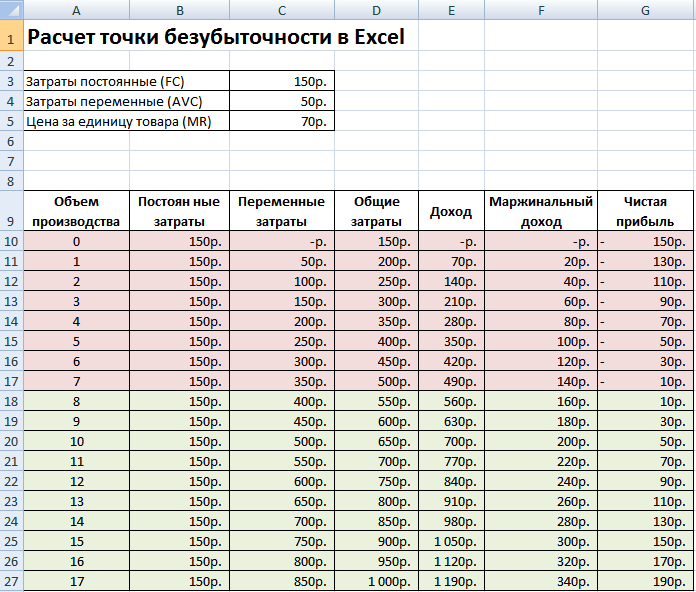
Task: Select column D header
Action: (x=376, y=9)
